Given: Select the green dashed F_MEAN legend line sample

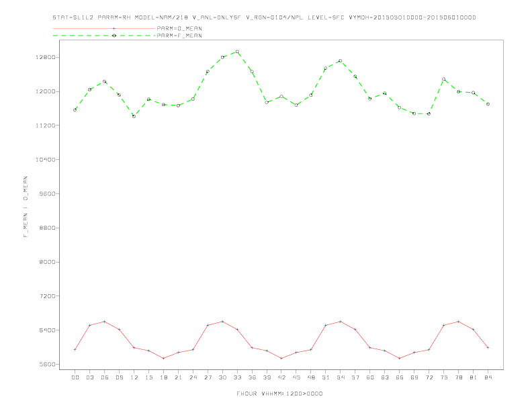Looking at the screenshot, I should pyautogui.click(x=104, y=36).
